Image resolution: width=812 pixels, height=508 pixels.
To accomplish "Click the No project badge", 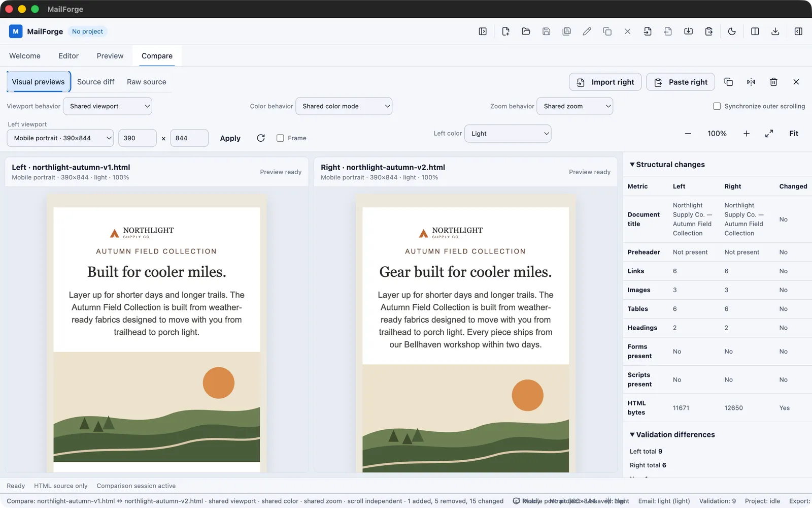I will [87, 31].
